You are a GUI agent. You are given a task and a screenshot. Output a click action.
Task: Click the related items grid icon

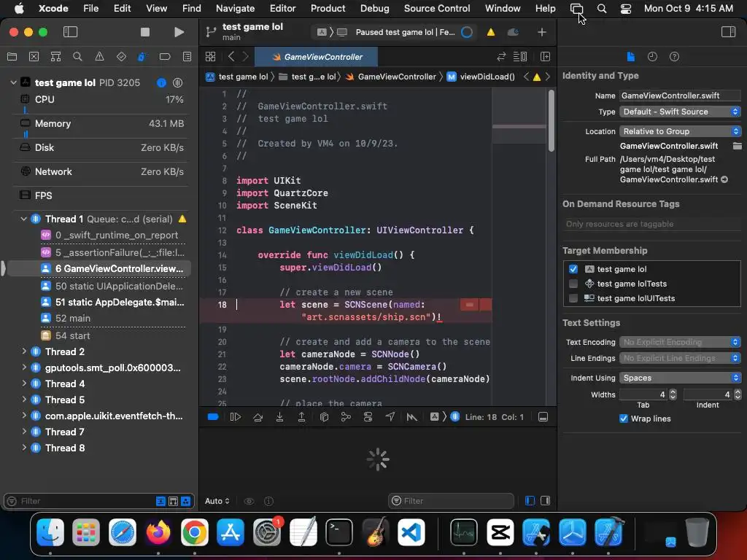tap(210, 57)
